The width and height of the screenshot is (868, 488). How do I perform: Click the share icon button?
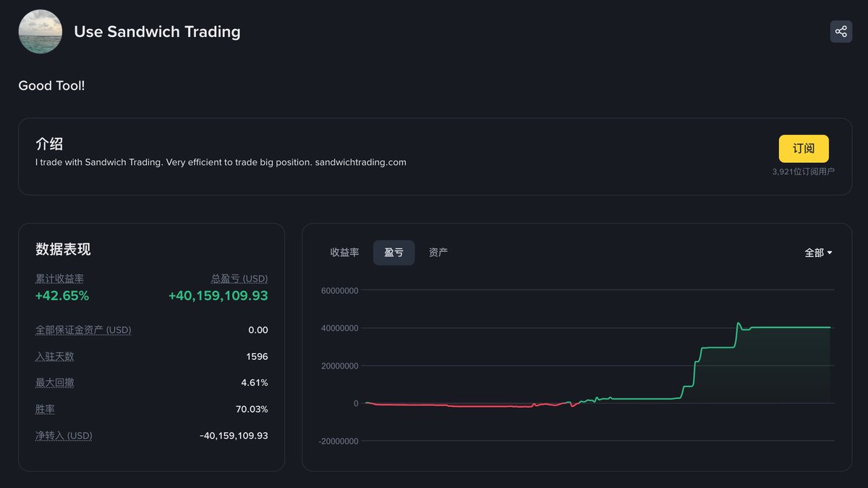(841, 32)
